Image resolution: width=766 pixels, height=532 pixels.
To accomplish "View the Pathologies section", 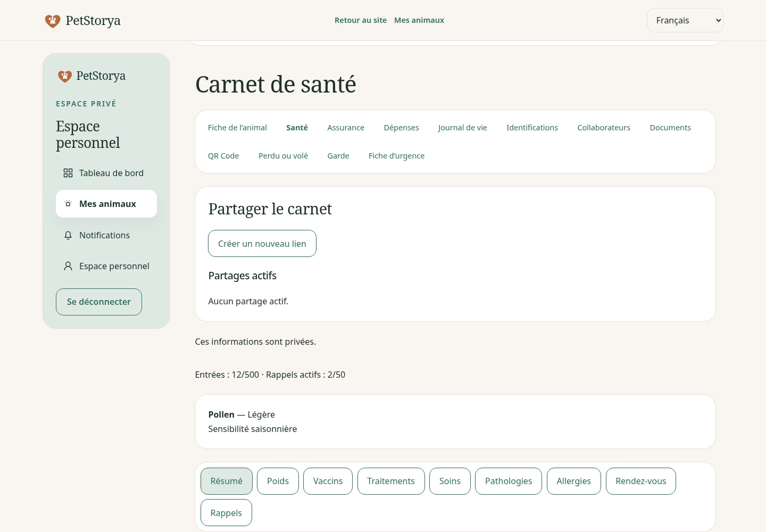I will coord(509,481).
